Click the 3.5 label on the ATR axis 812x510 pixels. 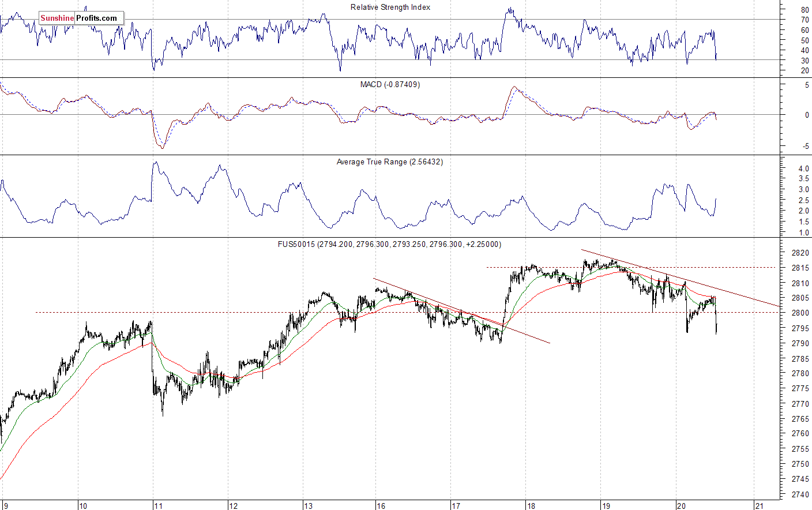click(803, 179)
